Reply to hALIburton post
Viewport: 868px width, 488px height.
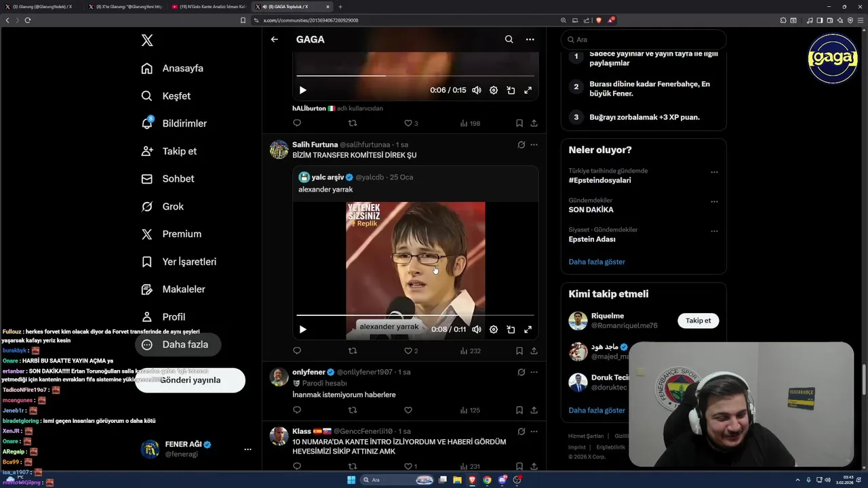pyautogui.click(x=297, y=123)
